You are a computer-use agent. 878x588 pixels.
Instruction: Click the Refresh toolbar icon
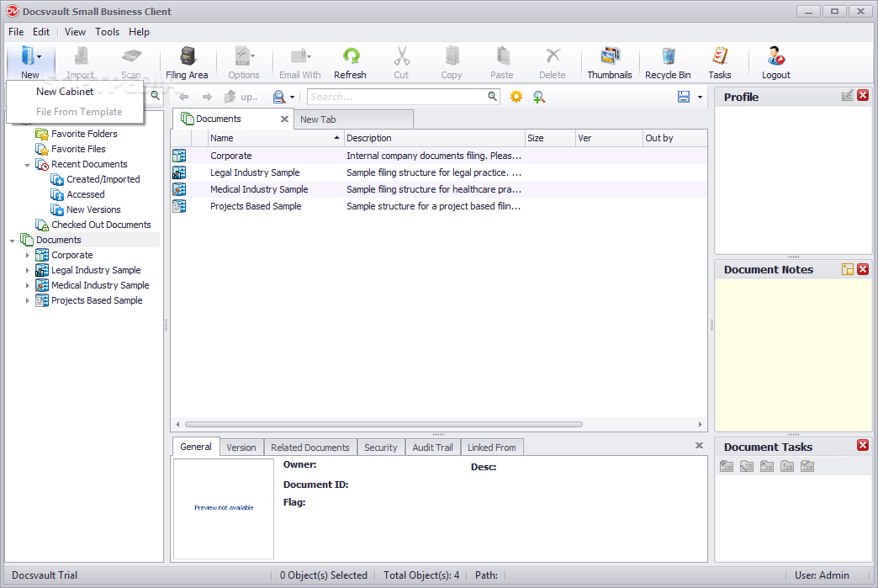coord(351,56)
